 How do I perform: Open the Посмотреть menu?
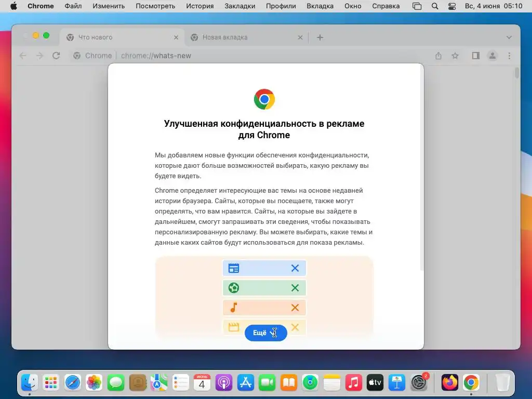click(x=155, y=6)
